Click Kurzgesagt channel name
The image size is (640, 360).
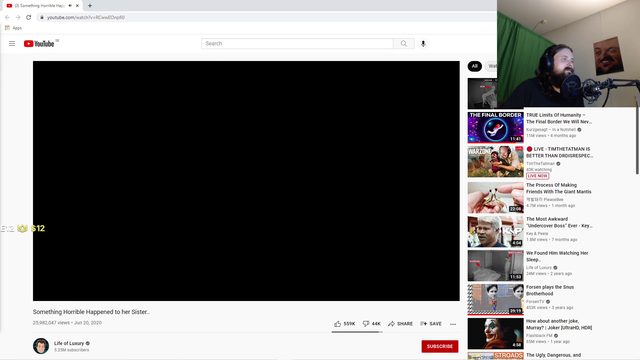pos(551,129)
